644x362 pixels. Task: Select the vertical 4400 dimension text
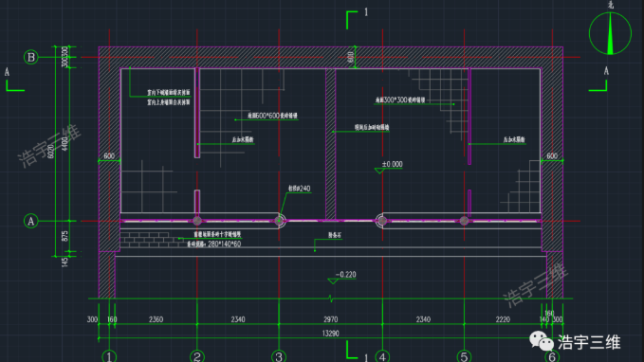coord(64,144)
